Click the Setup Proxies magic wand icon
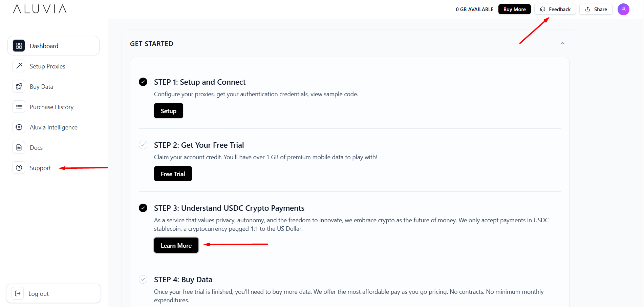The width and height of the screenshot is (644, 307). (x=19, y=66)
